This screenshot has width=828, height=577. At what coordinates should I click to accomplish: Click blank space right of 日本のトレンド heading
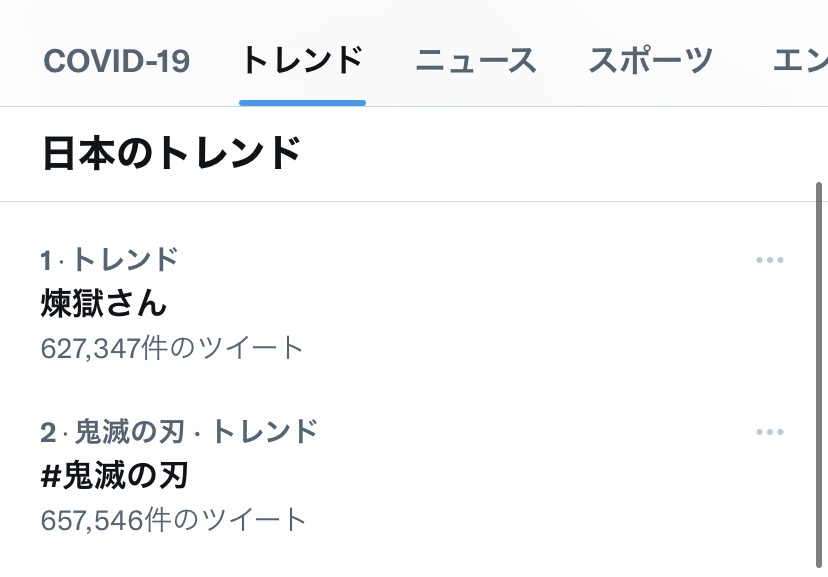pyautogui.click(x=554, y=154)
